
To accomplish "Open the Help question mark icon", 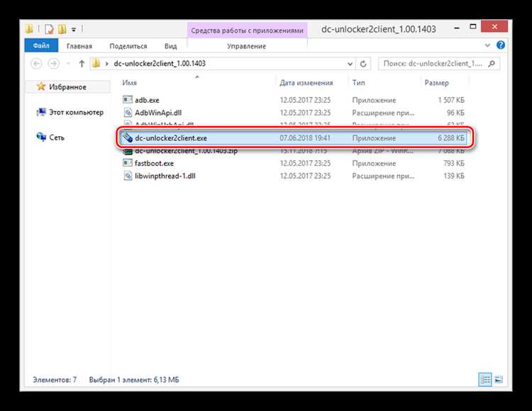I will (501, 45).
